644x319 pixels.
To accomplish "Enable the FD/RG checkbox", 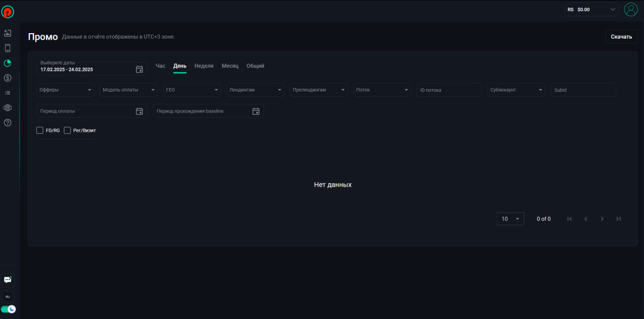I will click(x=40, y=130).
